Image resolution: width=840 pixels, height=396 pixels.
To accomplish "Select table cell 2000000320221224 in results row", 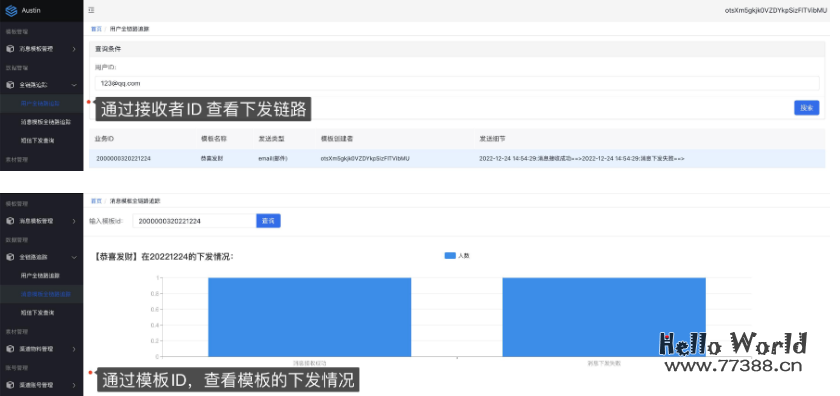I will click(x=123, y=159).
